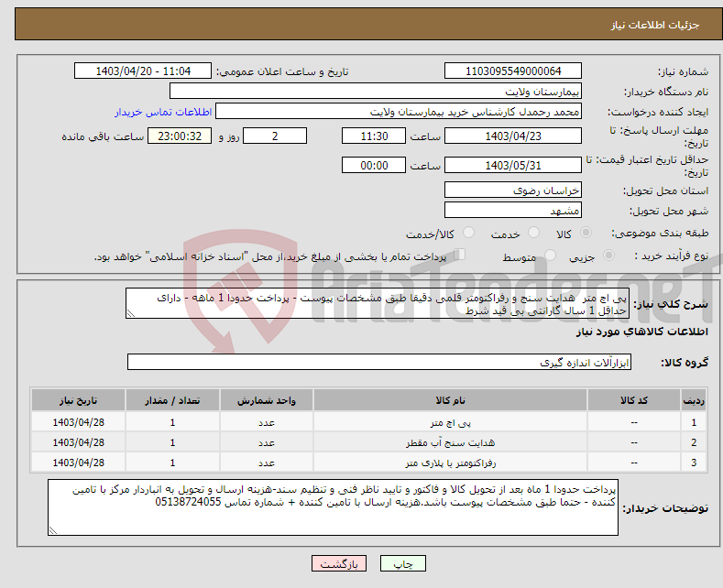723x588 pixels.
Task: Click the province field خراسان رضوی
Action: coord(513,190)
